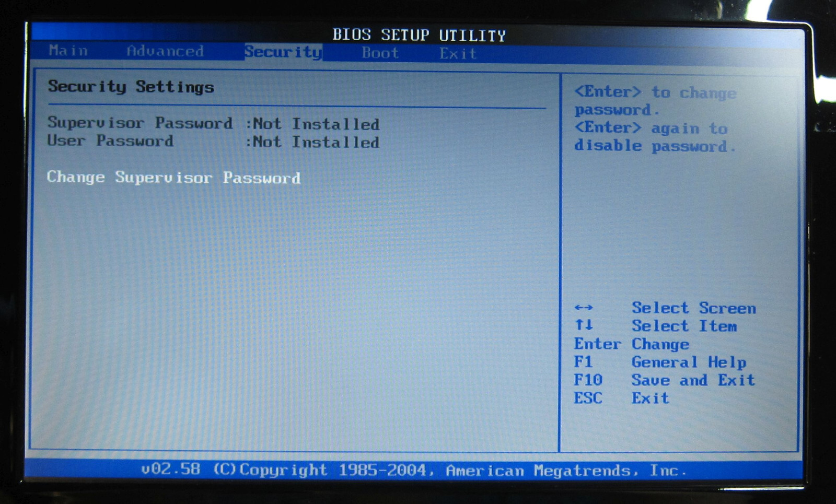Click User Password 'Not Installed' value

tap(316, 142)
